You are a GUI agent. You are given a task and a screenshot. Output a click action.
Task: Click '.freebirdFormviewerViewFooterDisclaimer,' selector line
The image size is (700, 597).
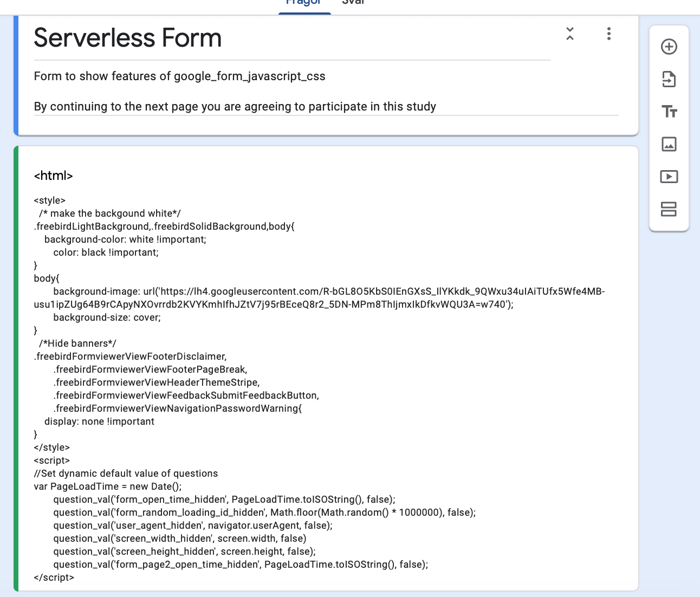[x=131, y=356]
